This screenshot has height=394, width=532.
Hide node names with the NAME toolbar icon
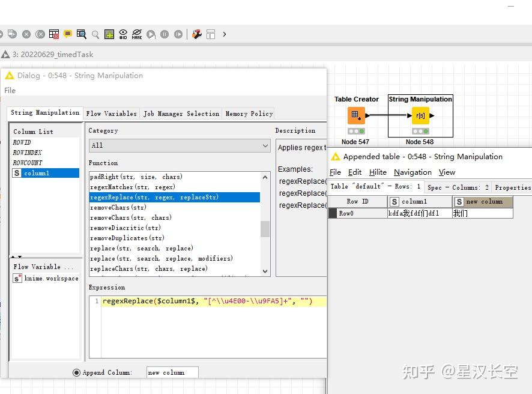pos(138,34)
